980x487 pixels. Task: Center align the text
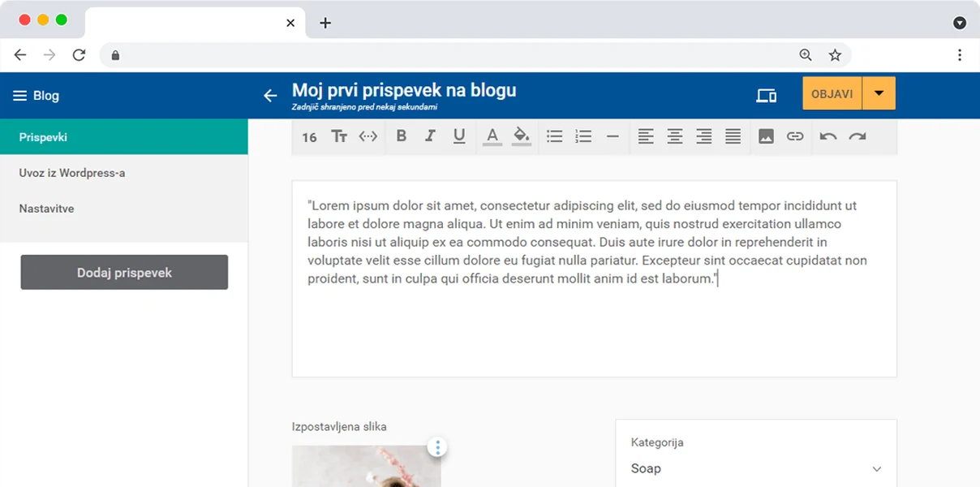coord(675,136)
